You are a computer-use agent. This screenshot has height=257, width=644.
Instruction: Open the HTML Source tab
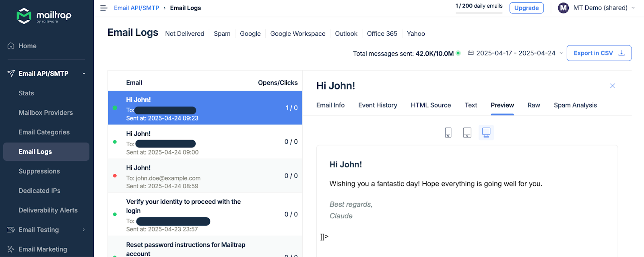pos(431,105)
